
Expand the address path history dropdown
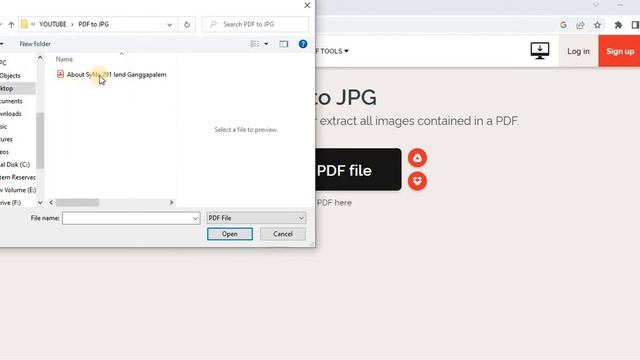[x=169, y=25]
